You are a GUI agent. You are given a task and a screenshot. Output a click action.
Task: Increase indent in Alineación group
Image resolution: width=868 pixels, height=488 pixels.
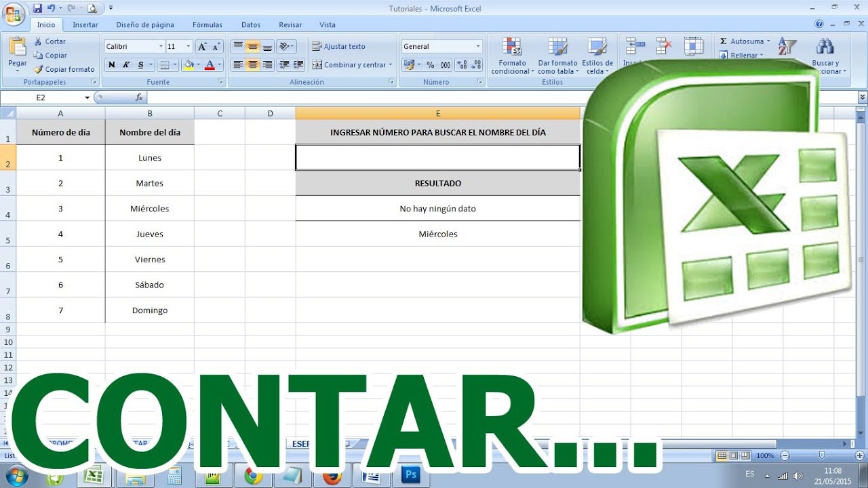[298, 65]
